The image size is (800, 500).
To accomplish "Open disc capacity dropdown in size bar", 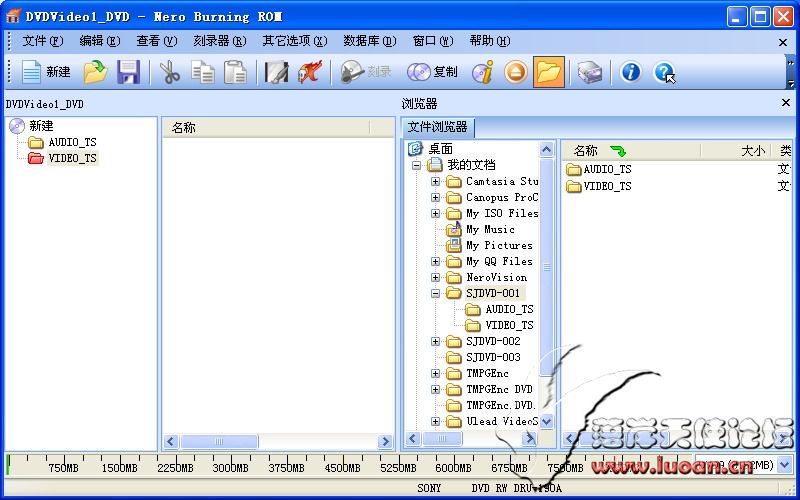I will tap(785, 465).
